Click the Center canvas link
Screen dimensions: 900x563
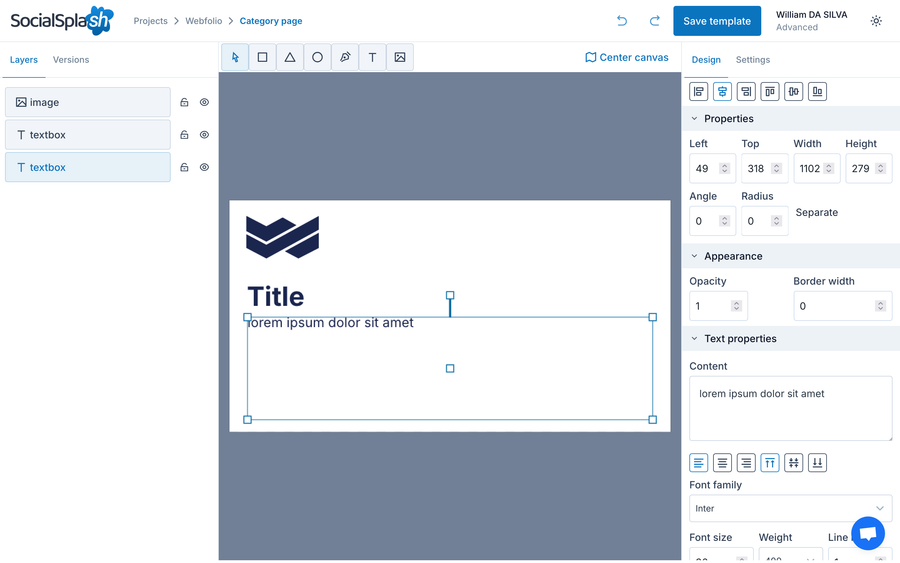(627, 57)
